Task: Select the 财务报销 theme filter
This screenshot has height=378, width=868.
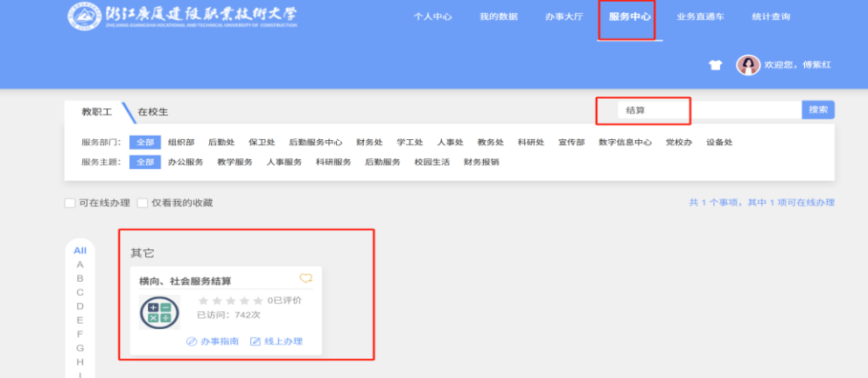Action: coord(481,162)
